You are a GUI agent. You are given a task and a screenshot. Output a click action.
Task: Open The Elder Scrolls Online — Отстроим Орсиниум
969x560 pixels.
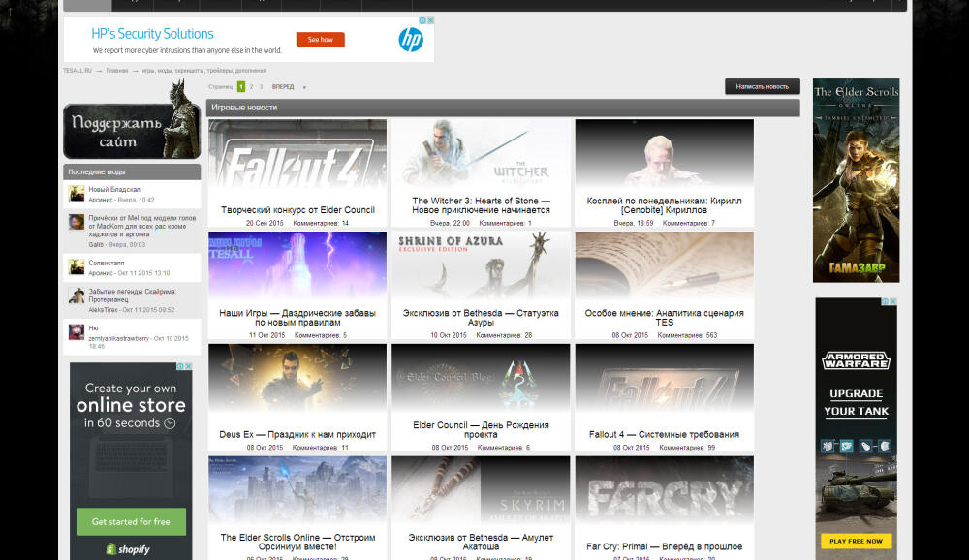pyautogui.click(x=297, y=542)
